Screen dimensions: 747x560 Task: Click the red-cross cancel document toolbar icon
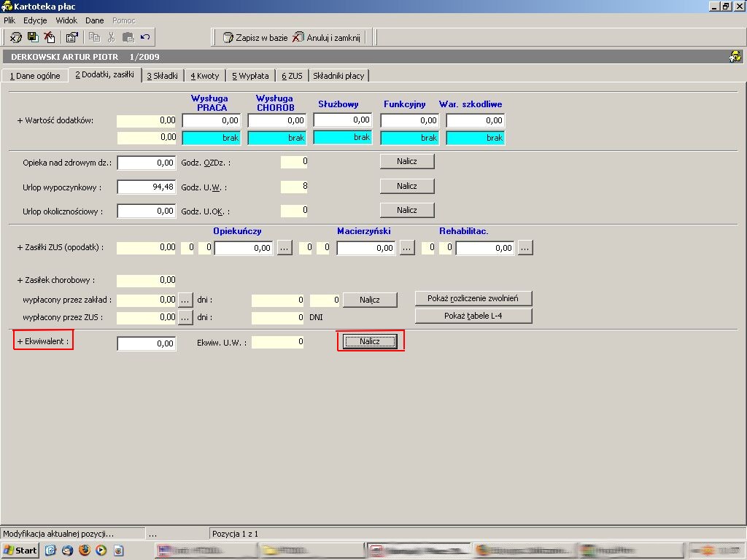[50, 37]
